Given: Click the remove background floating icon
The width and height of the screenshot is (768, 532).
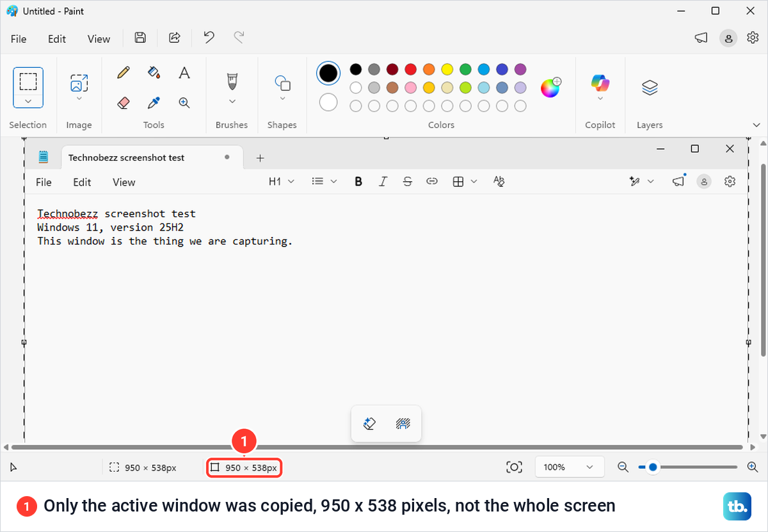Looking at the screenshot, I should 403,423.
